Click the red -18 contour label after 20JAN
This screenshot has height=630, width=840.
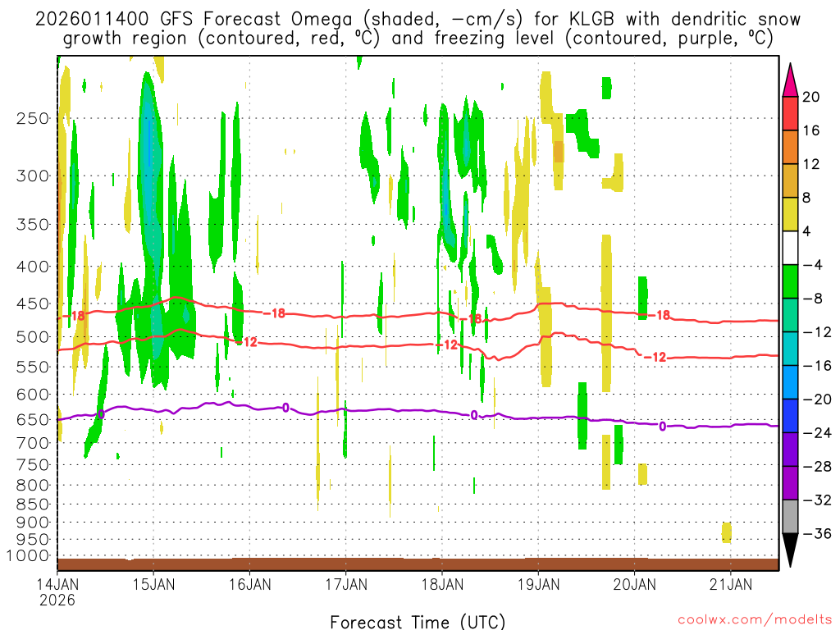[x=660, y=315]
